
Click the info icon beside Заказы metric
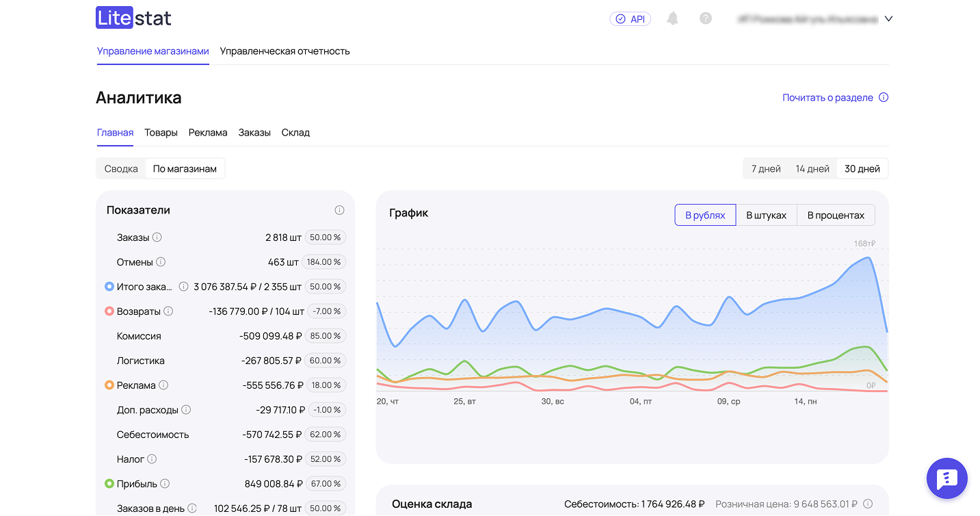coord(158,237)
